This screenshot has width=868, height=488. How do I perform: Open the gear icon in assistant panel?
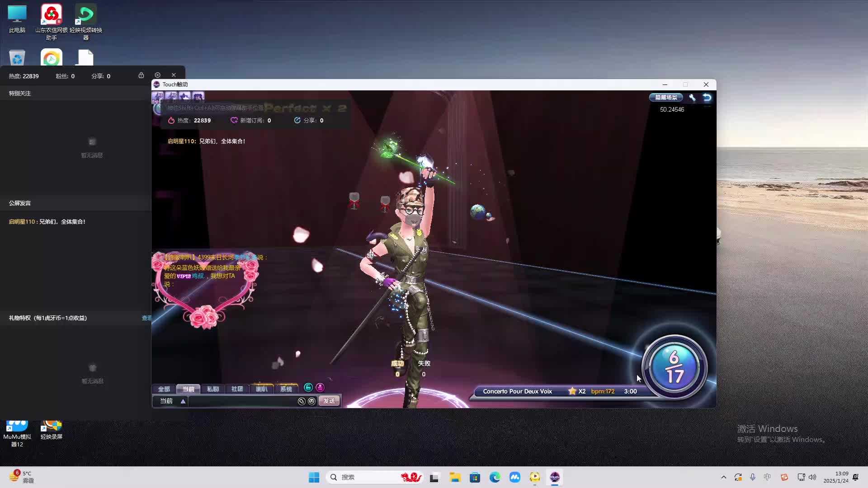(x=157, y=75)
